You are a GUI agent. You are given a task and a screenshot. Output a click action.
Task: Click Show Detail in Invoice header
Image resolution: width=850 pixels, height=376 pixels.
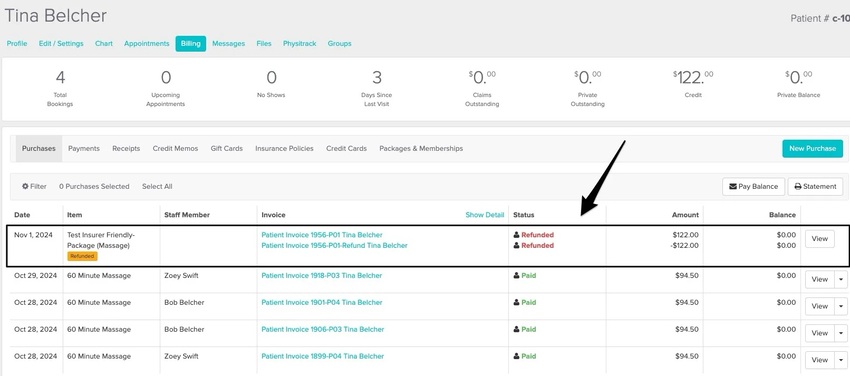pos(485,215)
